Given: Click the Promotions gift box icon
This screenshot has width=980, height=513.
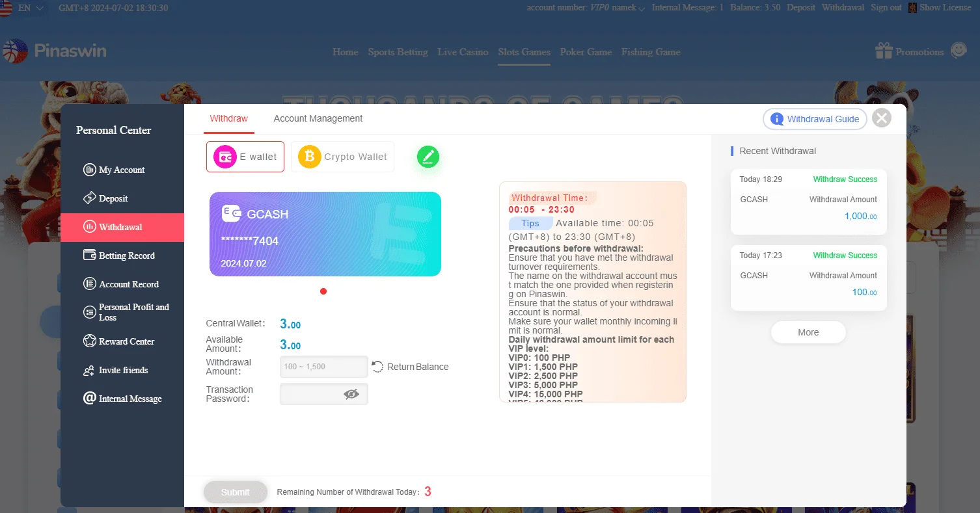Looking at the screenshot, I should coord(884,51).
